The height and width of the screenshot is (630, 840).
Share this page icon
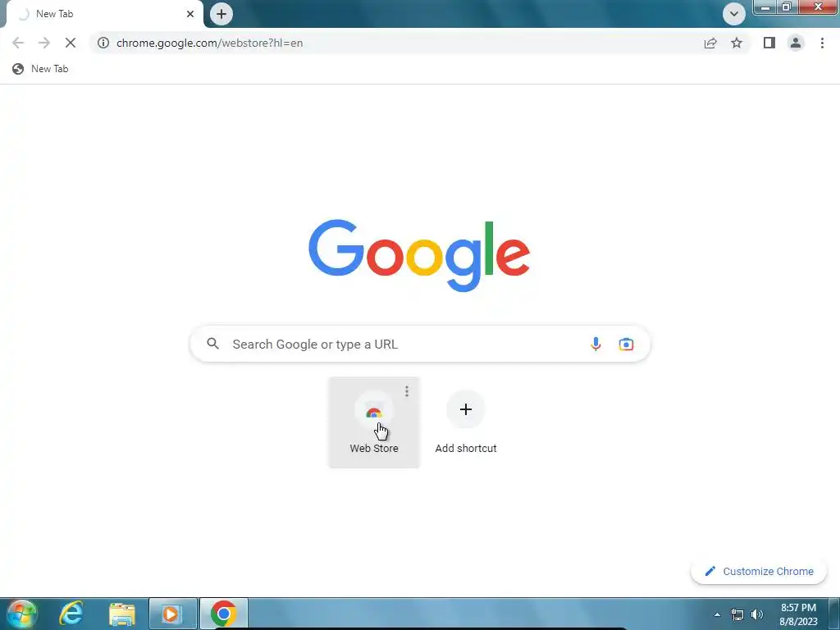coord(710,43)
